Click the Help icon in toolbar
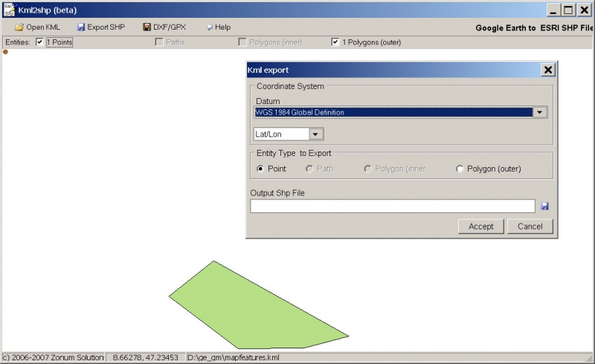The height and width of the screenshot is (364, 595). [x=209, y=27]
